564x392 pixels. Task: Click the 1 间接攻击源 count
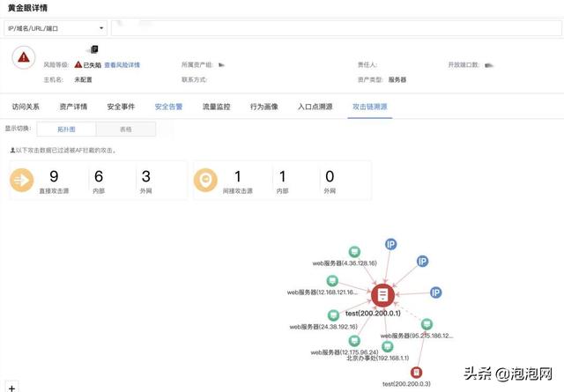238,176
